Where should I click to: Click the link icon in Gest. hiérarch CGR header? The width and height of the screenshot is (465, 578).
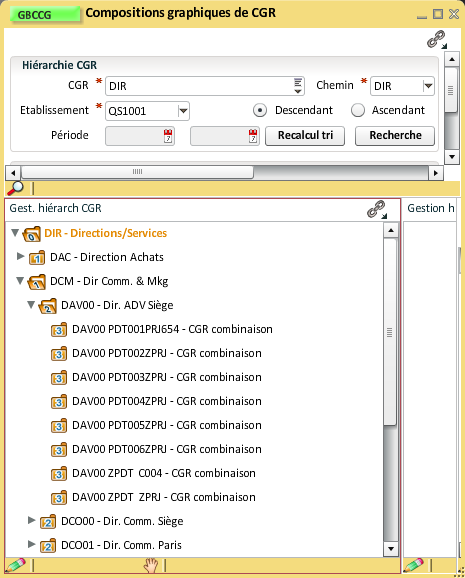(377, 209)
